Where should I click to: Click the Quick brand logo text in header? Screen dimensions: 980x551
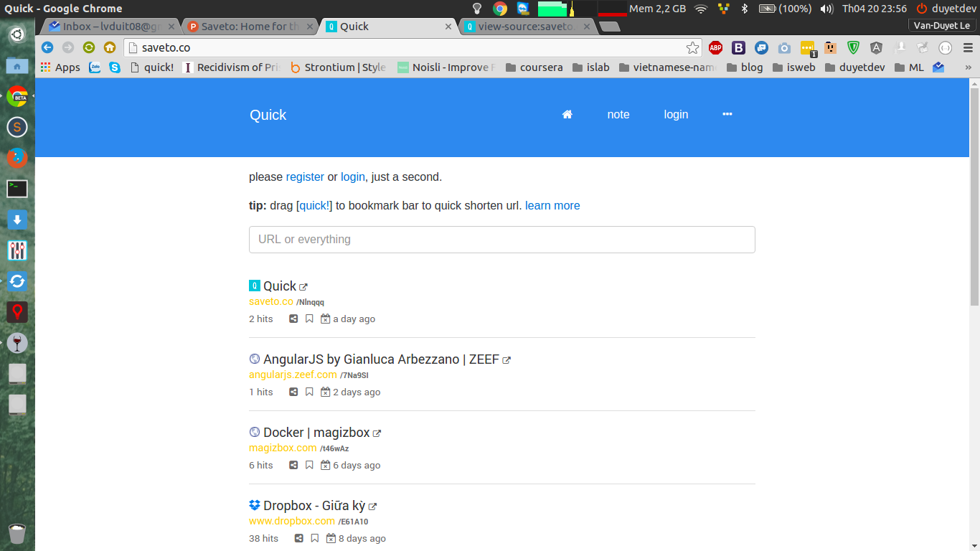point(268,115)
